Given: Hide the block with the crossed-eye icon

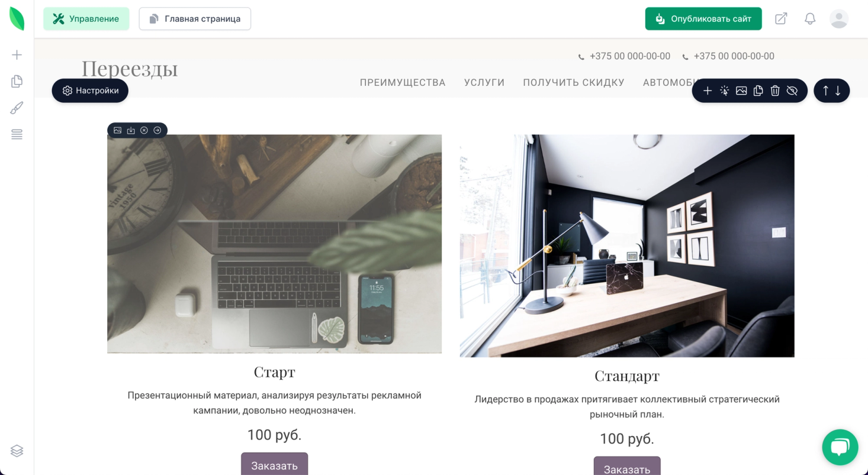Looking at the screenshot, I should [x=792, y=91].
